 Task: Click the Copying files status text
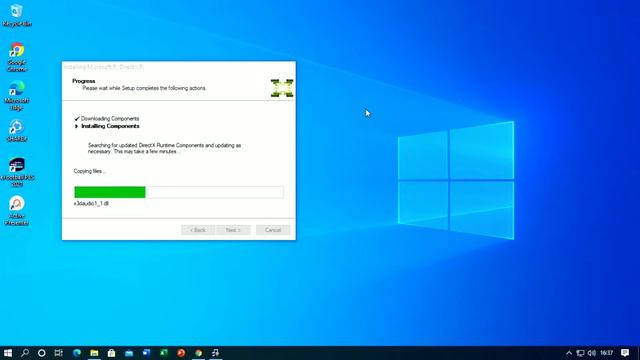pos(89,171)
